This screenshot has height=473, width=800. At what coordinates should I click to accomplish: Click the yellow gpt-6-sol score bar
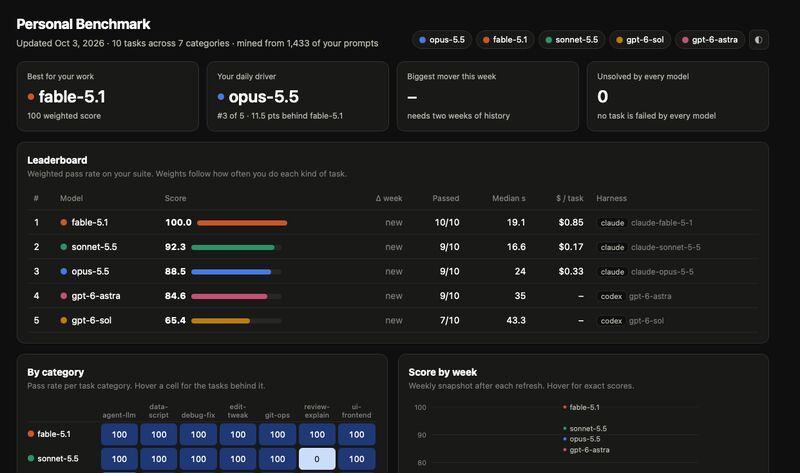coord(220,321)
